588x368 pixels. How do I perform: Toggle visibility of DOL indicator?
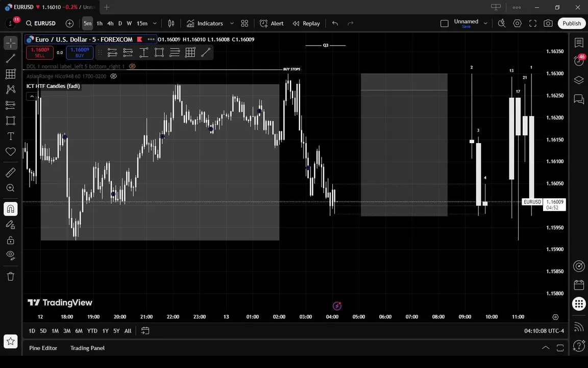(x=132, y=66)
